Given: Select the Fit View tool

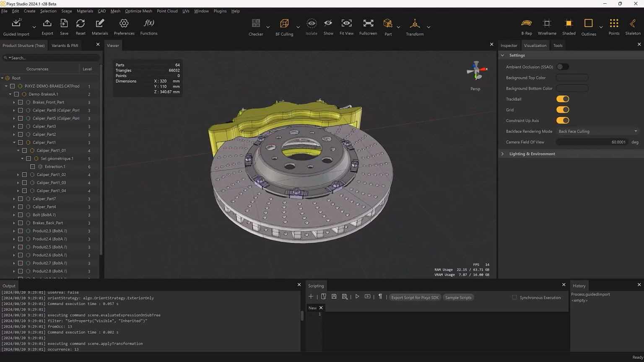Looking at the screenshot, I should click(346, 26).
